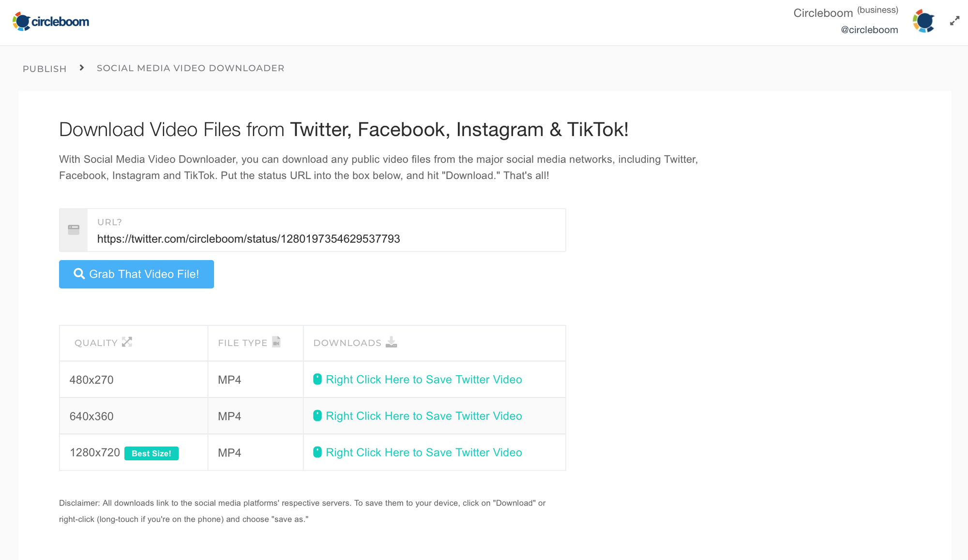Save the 640x360 Twitter video link

click(423, 416)
